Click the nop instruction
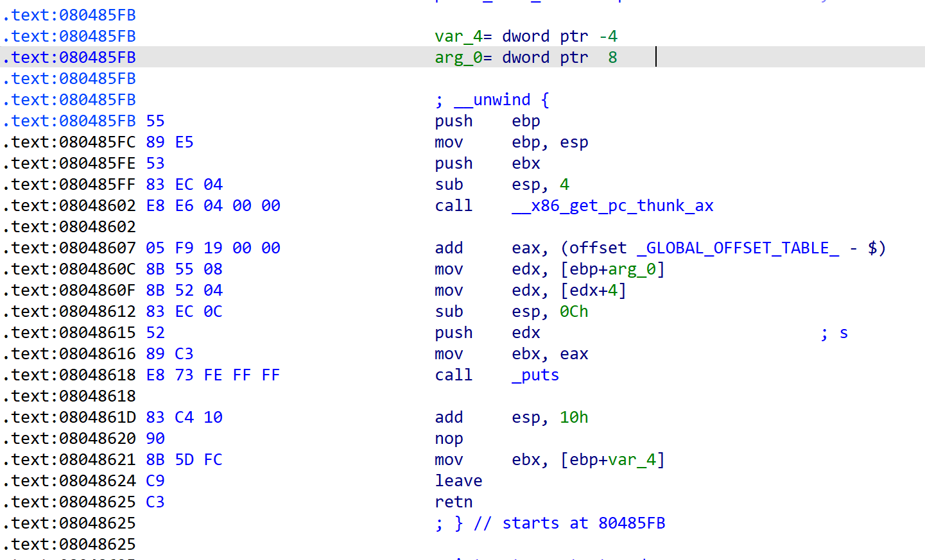The height and width of the screenshot is (560, 925). tap(449, 438)
